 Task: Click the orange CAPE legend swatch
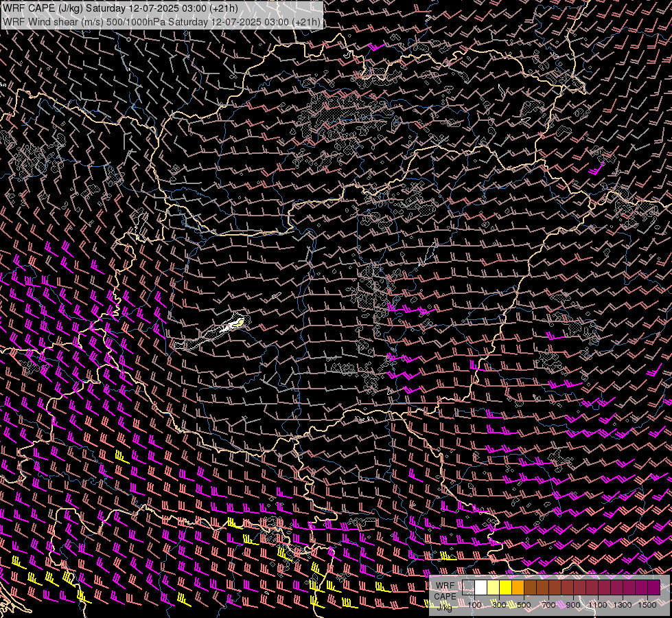[x=518, y=588]
